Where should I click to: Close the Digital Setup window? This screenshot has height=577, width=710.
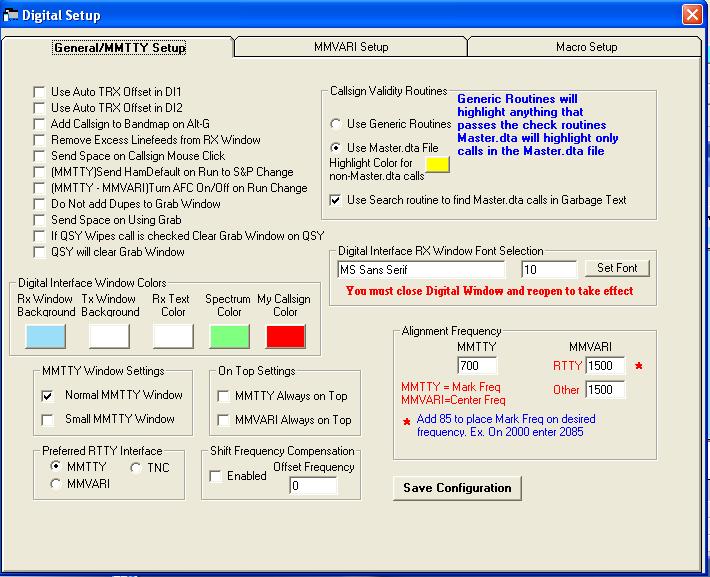(x=692, y=14)
